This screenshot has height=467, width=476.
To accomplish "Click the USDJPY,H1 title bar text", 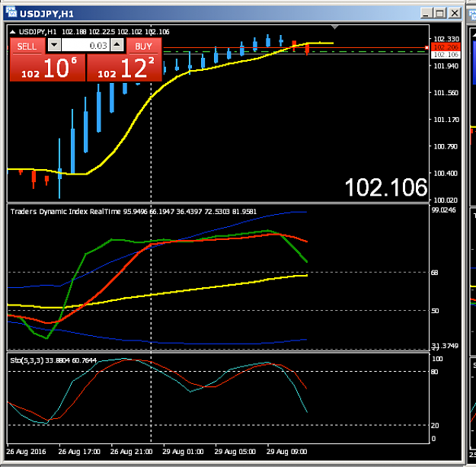I will coord(46,14).
